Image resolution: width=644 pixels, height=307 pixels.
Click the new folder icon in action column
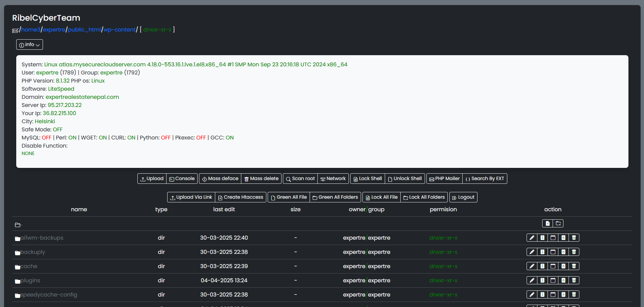558,223
